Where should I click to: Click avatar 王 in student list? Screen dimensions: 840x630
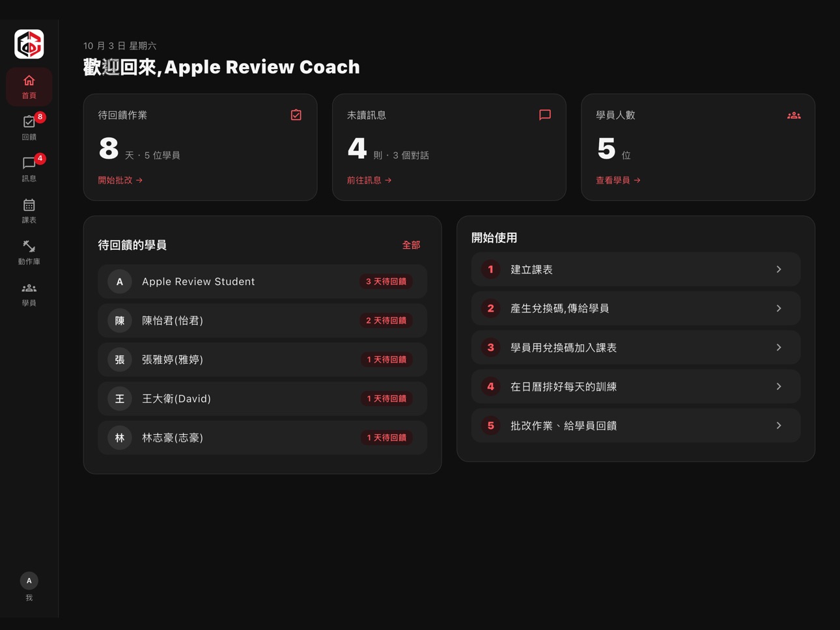coord(120,399)
